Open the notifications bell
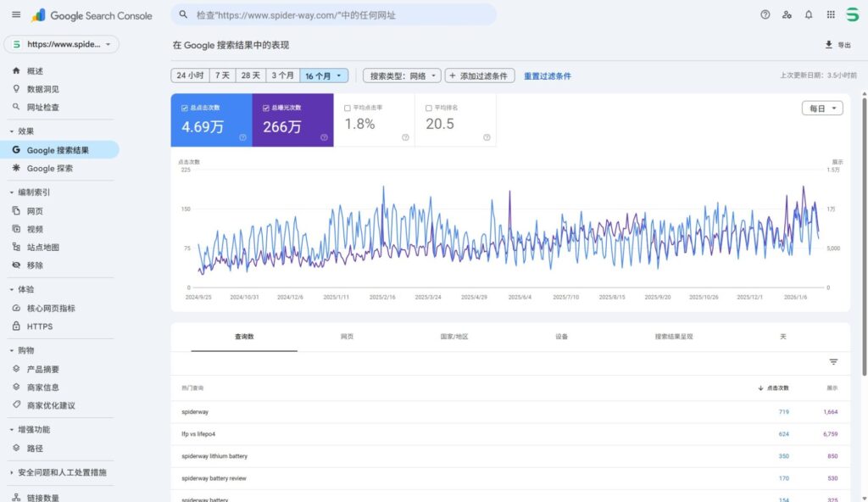This screenshot has height=502, width=868. (x=809, y=14)
